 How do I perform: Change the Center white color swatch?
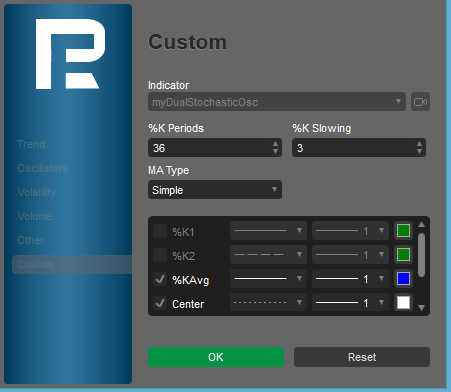tap(403, 303)
